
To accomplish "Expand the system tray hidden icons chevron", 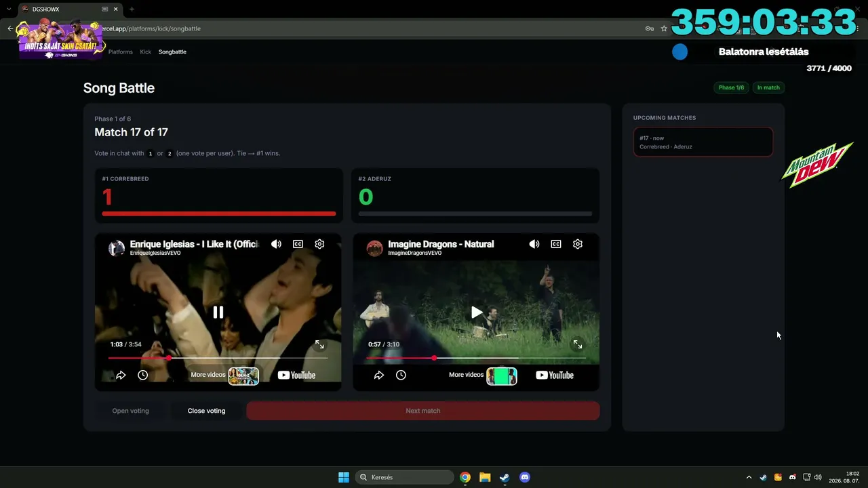I will pos(749,477).
